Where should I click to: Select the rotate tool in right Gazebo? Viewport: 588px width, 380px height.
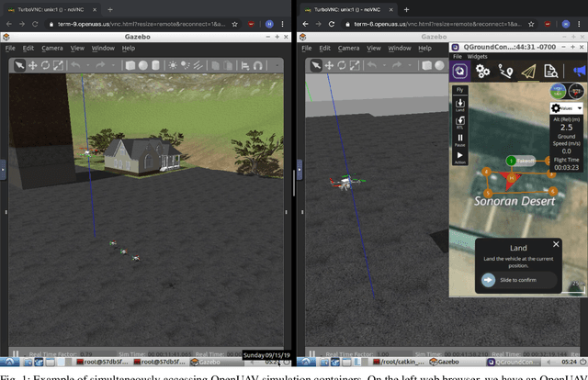point(342,65)
